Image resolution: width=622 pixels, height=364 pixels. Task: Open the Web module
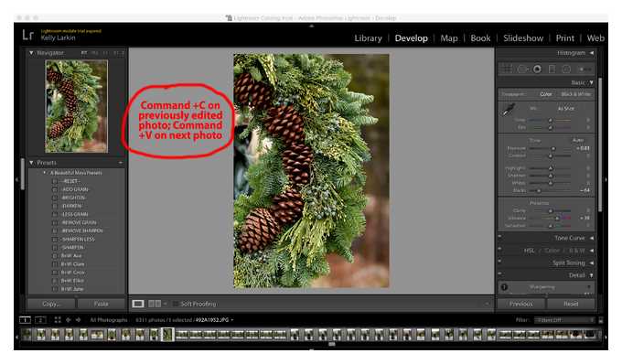point(595,38)
